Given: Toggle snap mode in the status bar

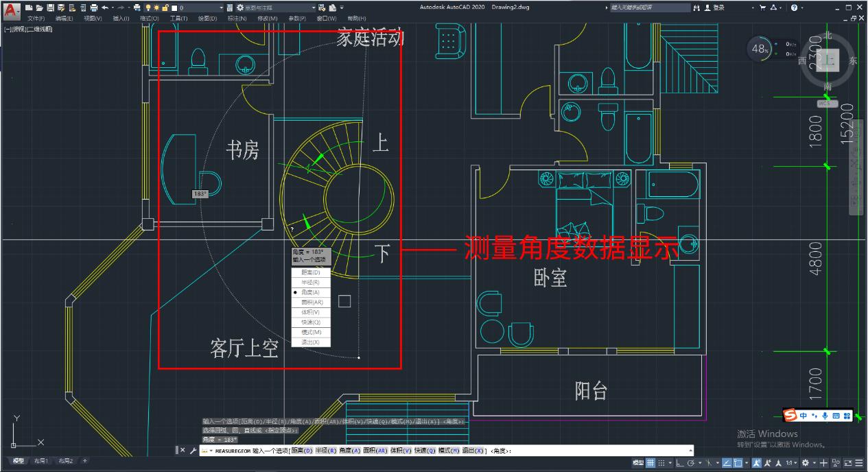Looking at the screenshot, I should (x=661, y=463).
